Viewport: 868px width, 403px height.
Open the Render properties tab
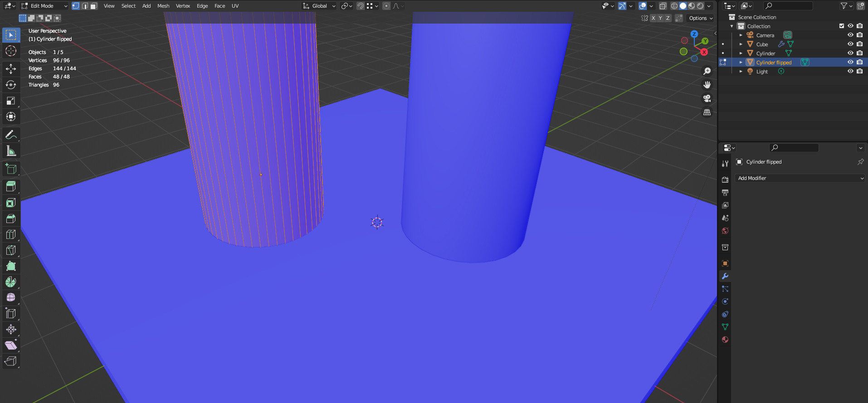[725, 180]
